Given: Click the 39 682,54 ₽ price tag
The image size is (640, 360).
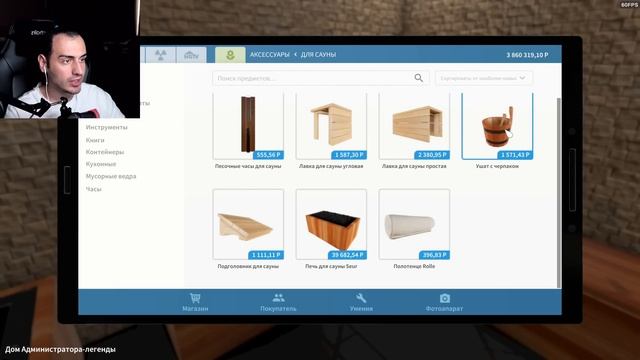Looking at the screenshot, I should point(347,255).
